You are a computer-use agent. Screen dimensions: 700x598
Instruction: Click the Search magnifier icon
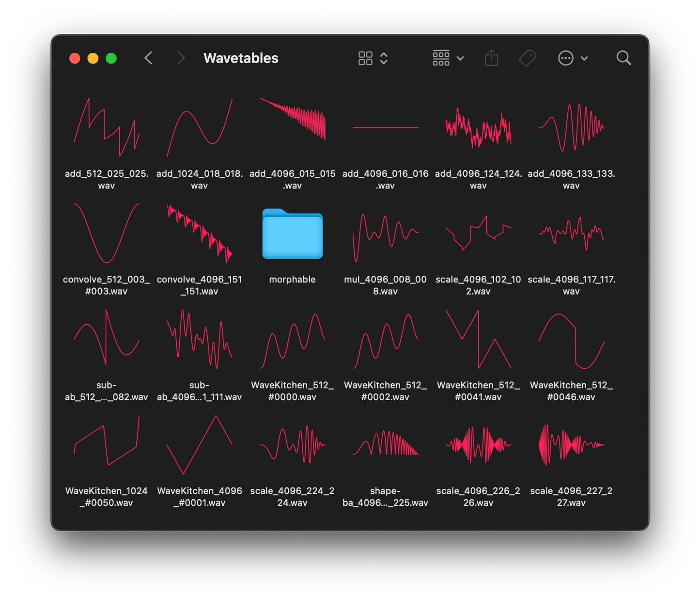click(623, 58)
